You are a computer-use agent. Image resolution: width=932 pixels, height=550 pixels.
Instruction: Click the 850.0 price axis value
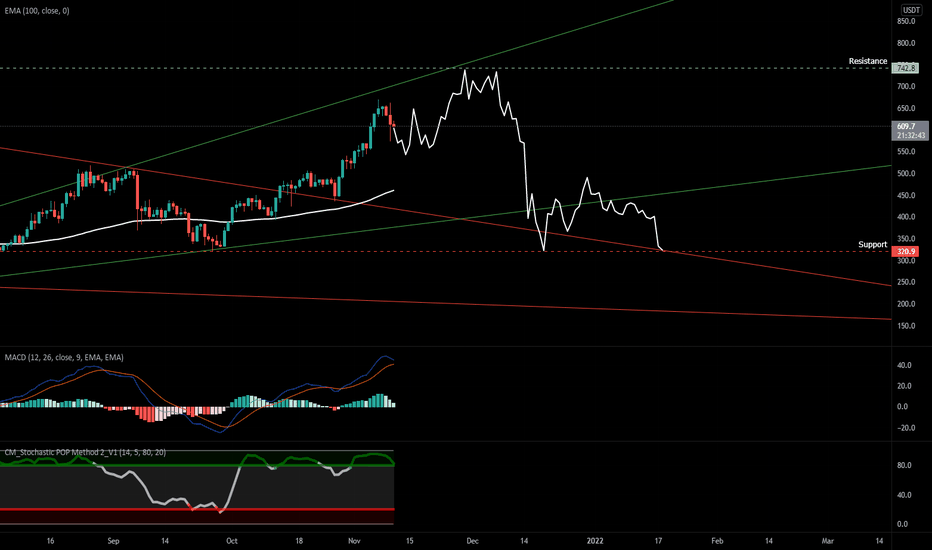click(x=906, y=21)
